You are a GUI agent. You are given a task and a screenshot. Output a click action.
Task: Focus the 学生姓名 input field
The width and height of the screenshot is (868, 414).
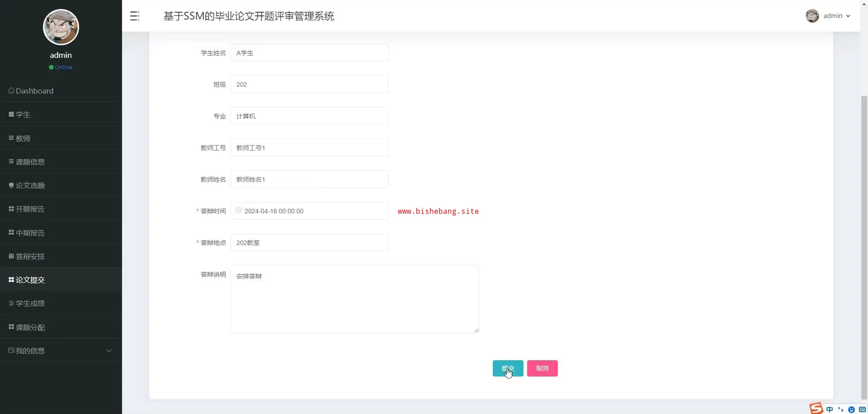(x=310, y=53)
